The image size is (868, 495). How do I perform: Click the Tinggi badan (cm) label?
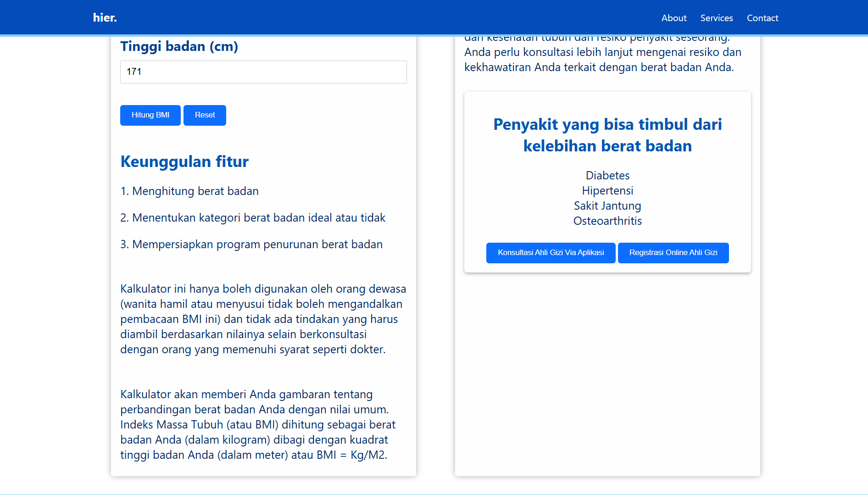179,46
